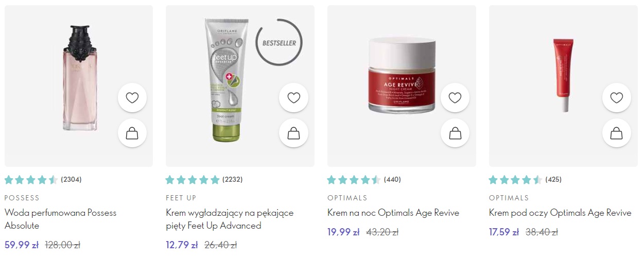The height and width of the screenshot is (257, 644).
Task: Click the star rating with 2304 reviews
Action: point(31,180)
